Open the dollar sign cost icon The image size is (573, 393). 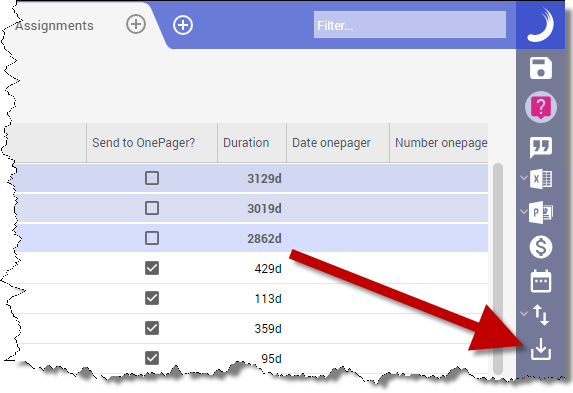tap(541, 247)
